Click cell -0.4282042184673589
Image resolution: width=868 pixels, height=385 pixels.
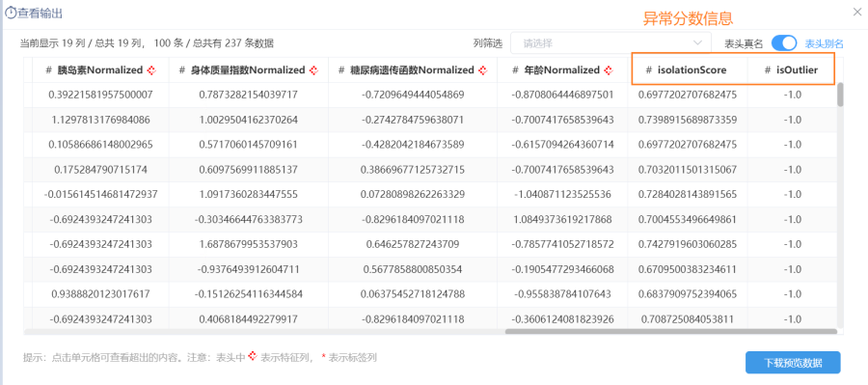[x=413, y=145]
